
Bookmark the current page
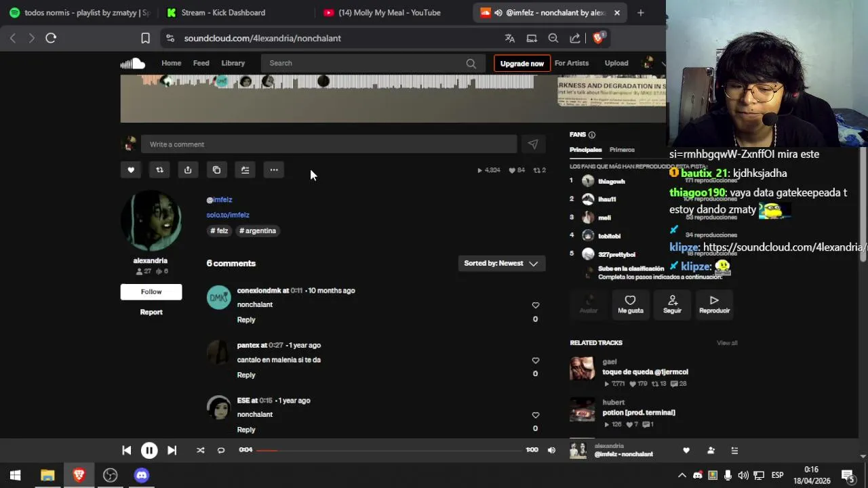(145, 39)
